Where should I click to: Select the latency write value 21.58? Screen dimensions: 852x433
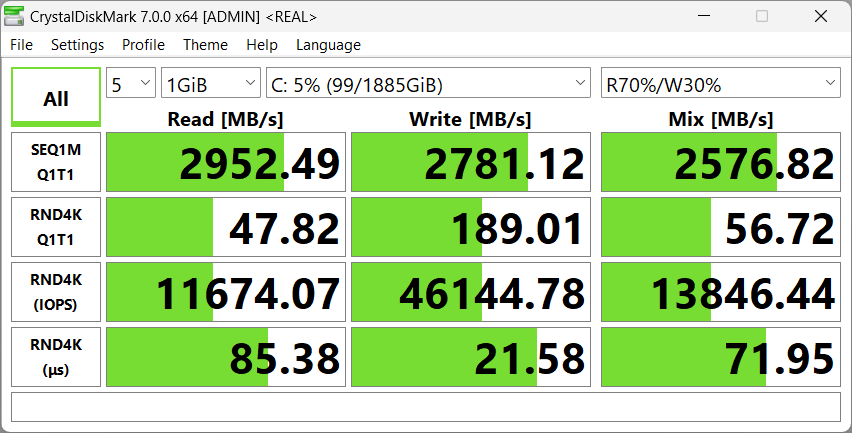[x=471, y=357]
